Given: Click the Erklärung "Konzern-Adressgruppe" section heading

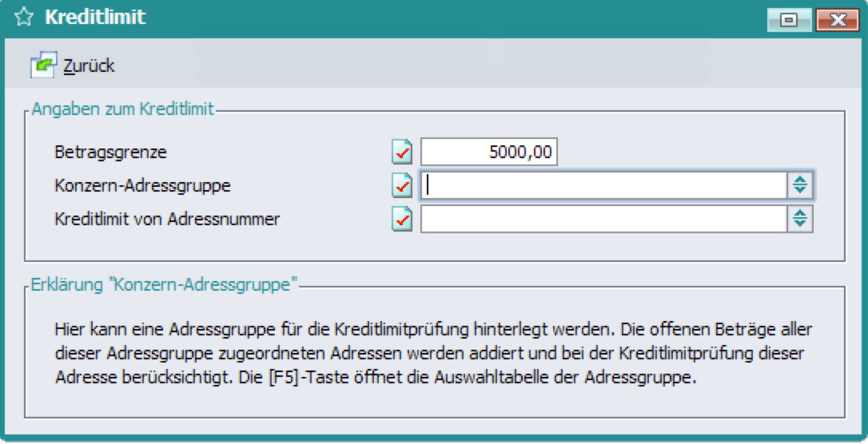Looking at the screenshot, I should tap(164, 283).
